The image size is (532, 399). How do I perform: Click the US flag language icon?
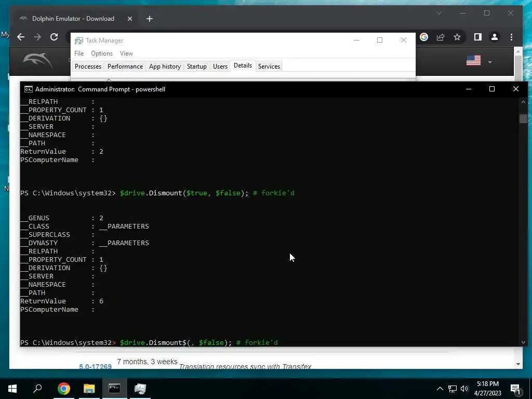point(473,60)
